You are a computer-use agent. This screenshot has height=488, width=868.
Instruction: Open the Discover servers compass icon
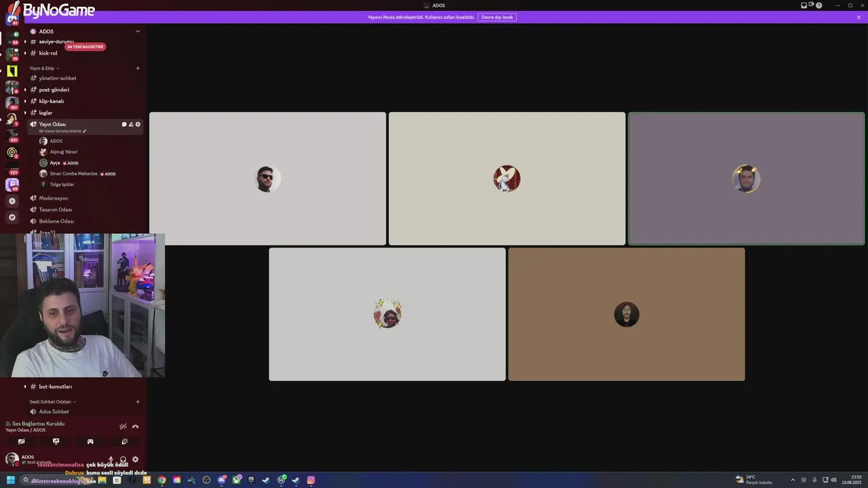click(x=12, y=218)
